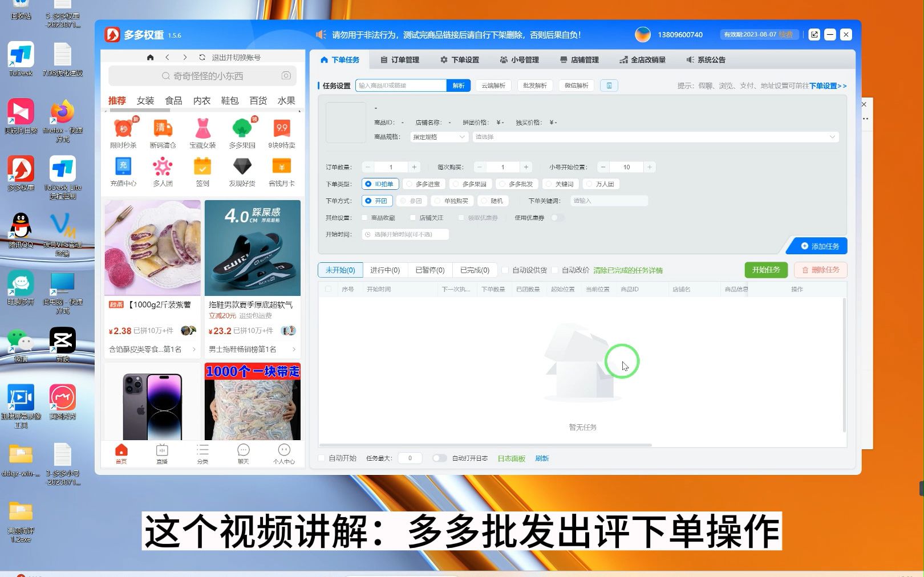Select the 多多批发 order type
This screenshot has width=924, height=577.
pyautogui.click(x=516, y=184)
